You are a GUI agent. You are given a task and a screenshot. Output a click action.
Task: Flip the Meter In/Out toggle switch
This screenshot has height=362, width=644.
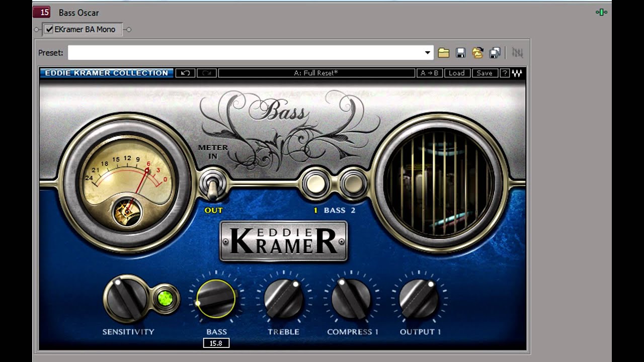click(x=212, y=185)
